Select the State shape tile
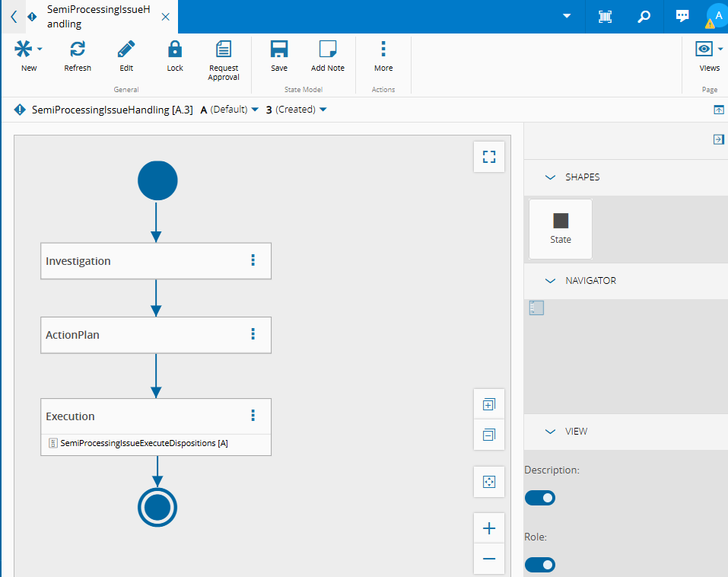Image resolution: width=728 pixels, height=577 pixels. click(561, 228)
